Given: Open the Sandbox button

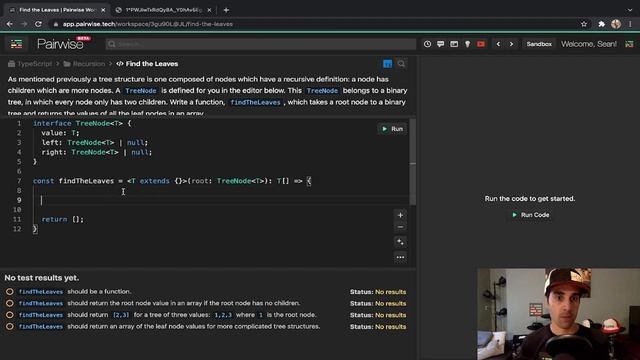Looking at the screenshot, I should coord(539,44).
